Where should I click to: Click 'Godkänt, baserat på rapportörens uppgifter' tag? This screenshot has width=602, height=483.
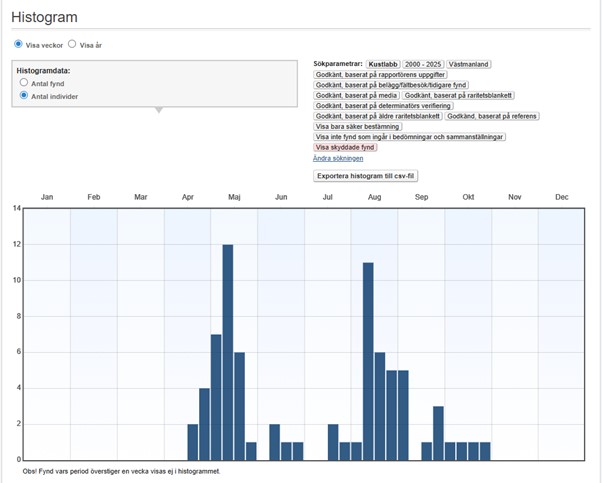click(x=380, y=74)
